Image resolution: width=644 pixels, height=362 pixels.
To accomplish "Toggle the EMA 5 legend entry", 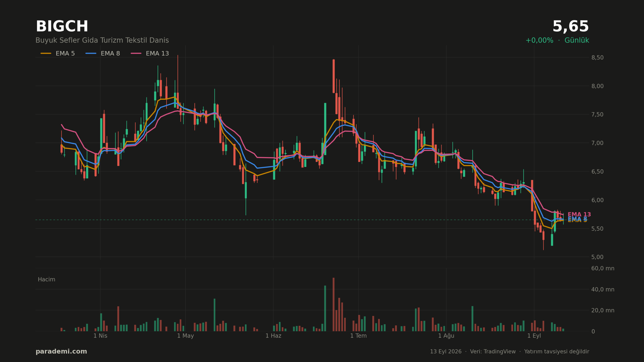I will pos(58,53).
